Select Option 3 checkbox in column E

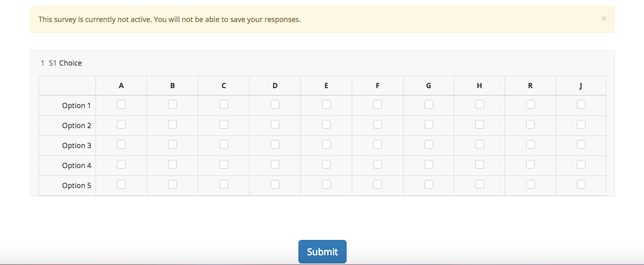pyautogui.click(x=326, y=144)
